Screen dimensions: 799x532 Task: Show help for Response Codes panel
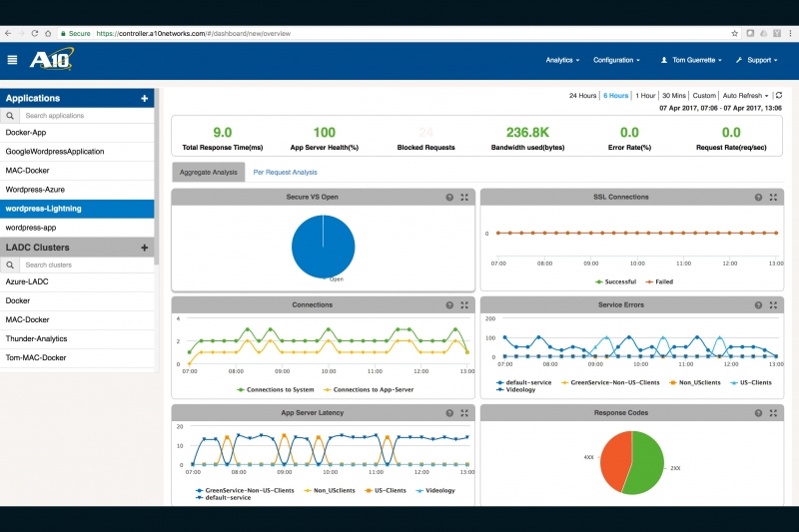(758, 413)
